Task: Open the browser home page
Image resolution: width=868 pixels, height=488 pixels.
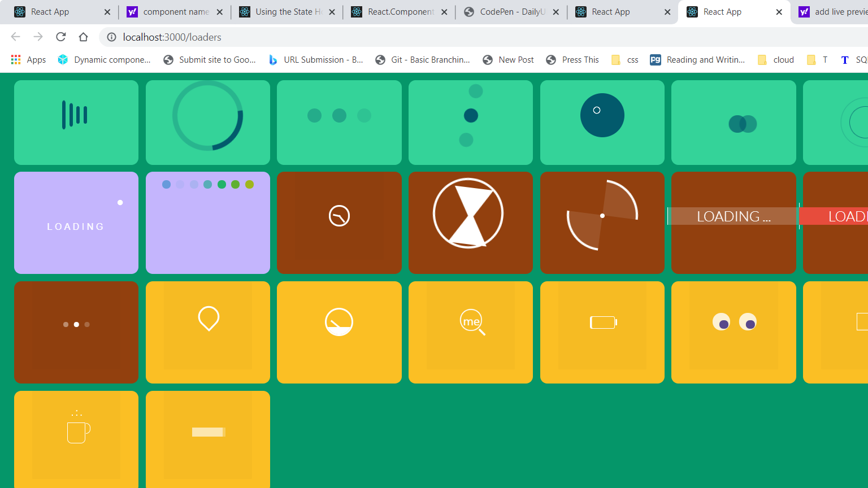Action: (83, 37)
